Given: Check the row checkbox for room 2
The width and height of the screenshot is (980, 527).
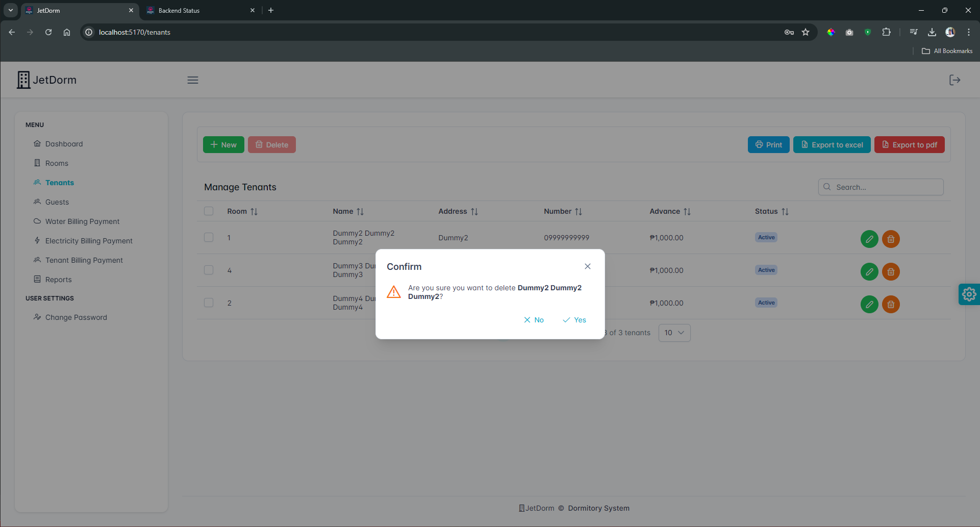Looking at the screenshot, I should click(209, 303).
